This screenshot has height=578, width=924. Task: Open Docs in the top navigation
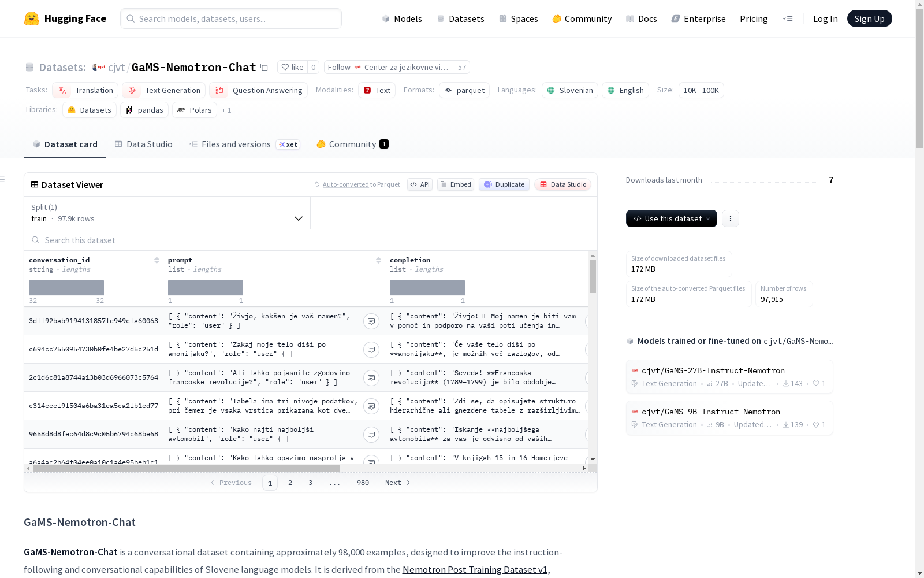tap(642, 18)
